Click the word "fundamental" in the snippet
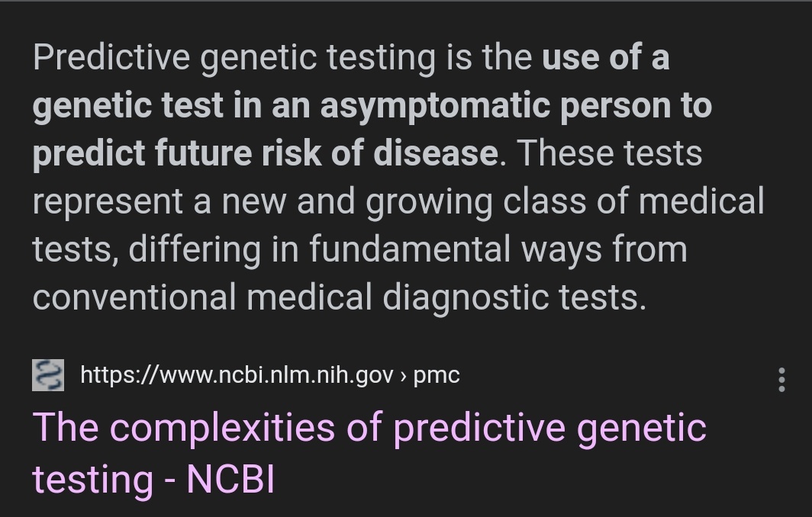Image resolution: width=812 pixels, height=517 pixels. point(410,249)
